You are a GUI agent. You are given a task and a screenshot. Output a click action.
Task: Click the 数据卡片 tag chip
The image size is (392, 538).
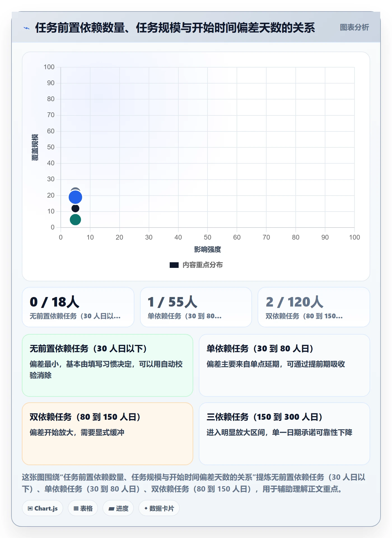(x=159, y=508)
